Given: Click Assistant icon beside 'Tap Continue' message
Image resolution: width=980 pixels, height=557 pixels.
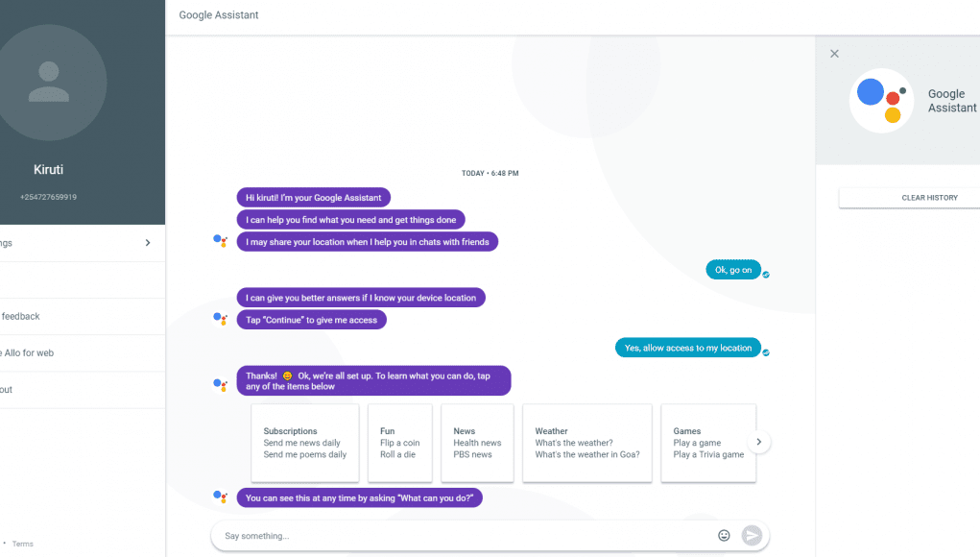Looking at the screenshot, I should pos(220,320).
